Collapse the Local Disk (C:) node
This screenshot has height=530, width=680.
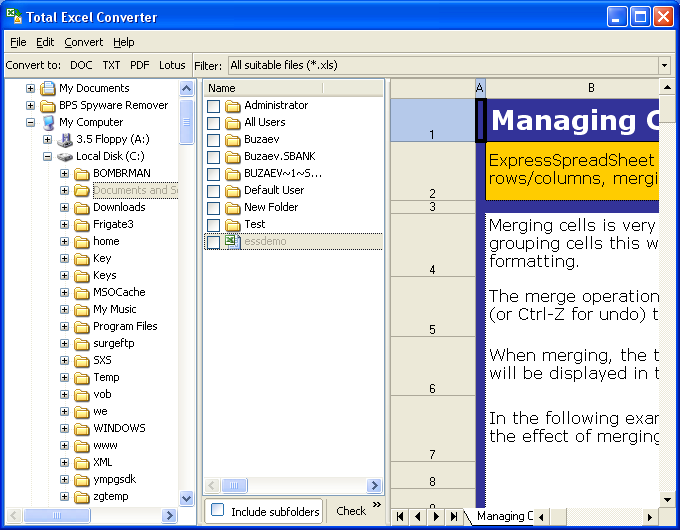point(47,157)
